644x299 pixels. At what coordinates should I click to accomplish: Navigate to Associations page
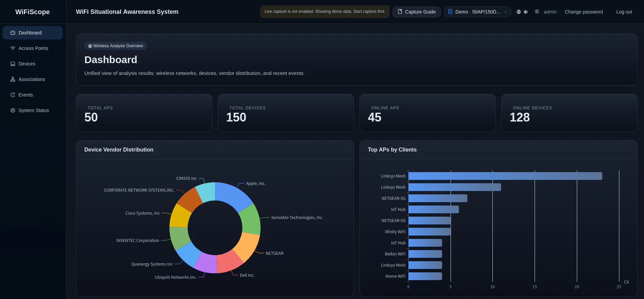click(32, 79)
